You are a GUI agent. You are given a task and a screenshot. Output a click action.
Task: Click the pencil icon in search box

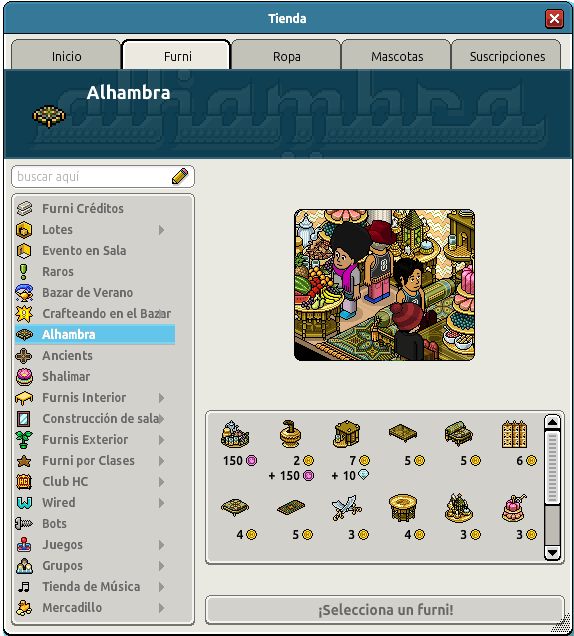click(x=180, y=176)
